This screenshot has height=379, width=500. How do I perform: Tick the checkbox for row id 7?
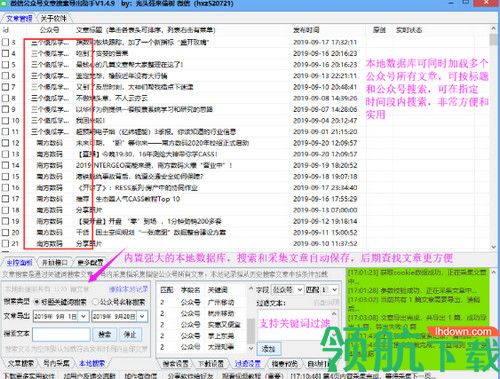point(5,87)
